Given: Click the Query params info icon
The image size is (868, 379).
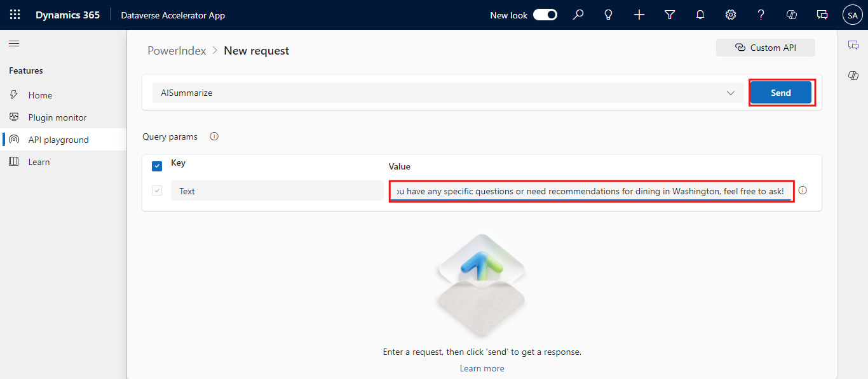Looking at the screenshot, I should (214, 136).
